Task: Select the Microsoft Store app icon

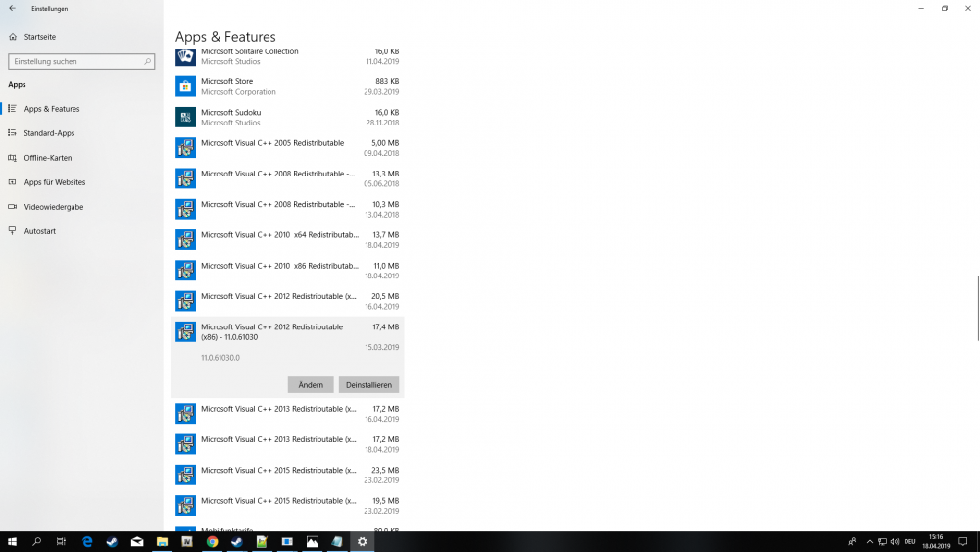Action: tap(185, 86)
